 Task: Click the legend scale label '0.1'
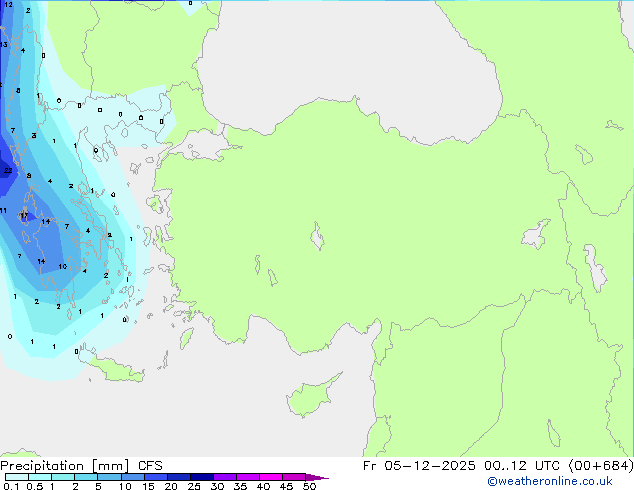pos(11,486)
